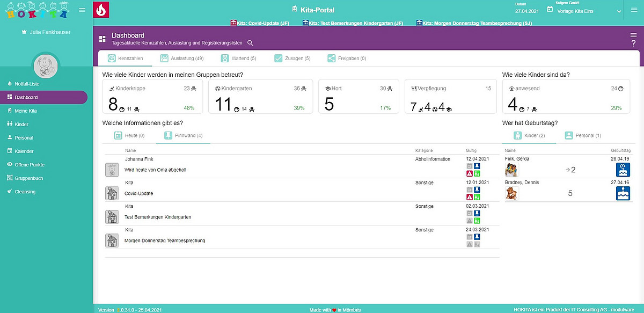Switch to the Zusagen (5) tab
644x313 pixels.
[292, 58]
